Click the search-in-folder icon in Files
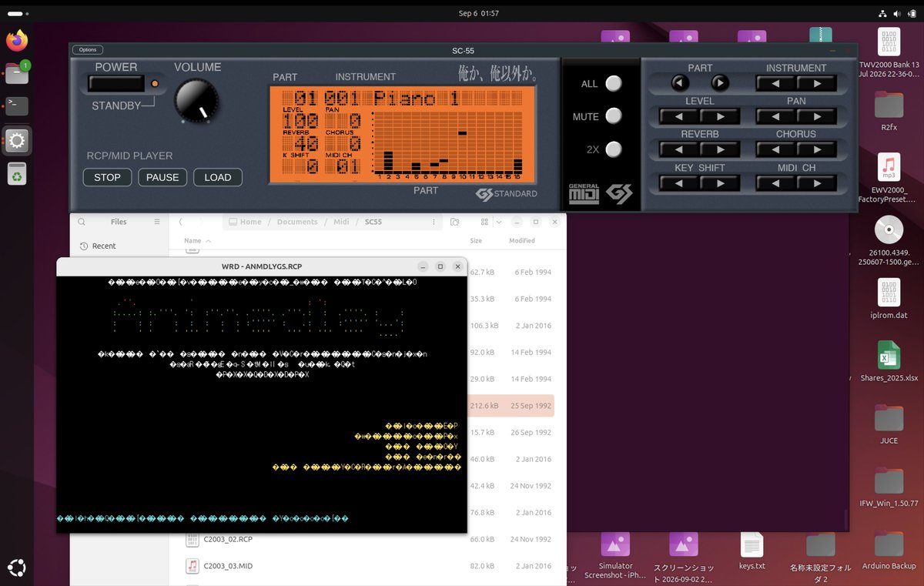Image resolution: width=924 pixels, height=586 pixels. click(455, 222)
